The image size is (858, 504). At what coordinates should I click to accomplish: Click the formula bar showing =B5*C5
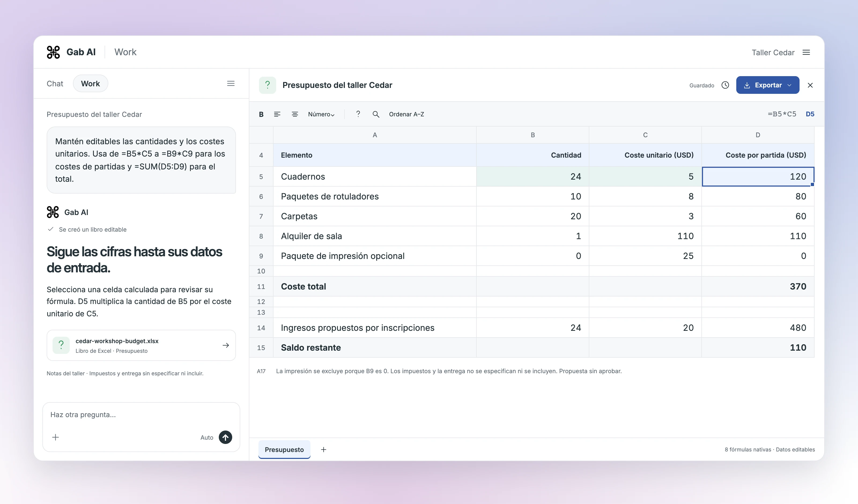(782, 114)
